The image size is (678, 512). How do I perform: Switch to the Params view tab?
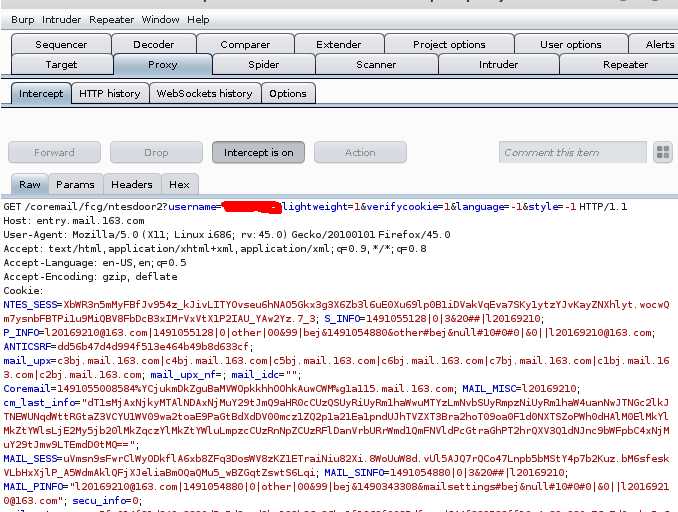point(75,185)
